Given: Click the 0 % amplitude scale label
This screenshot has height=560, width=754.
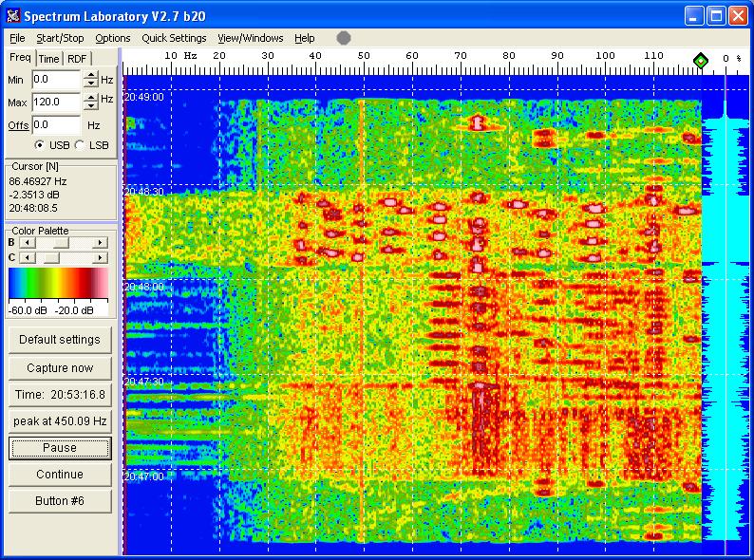Looking at the screenshot, I should (x=731, y=59).
